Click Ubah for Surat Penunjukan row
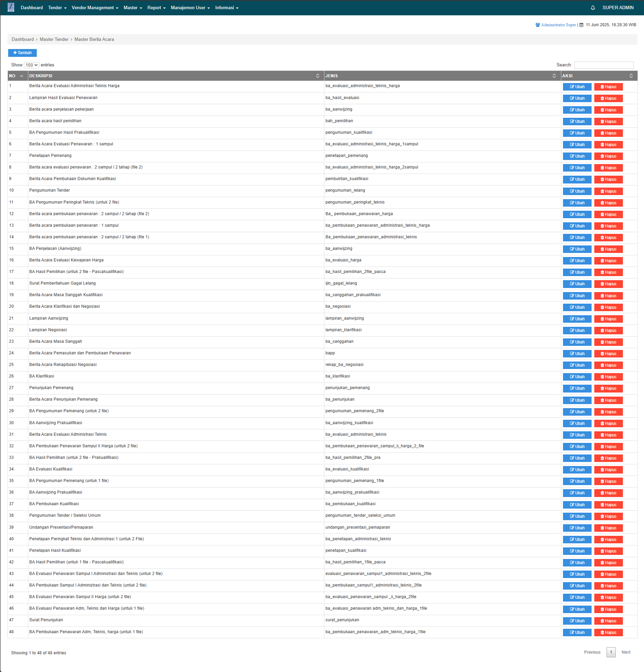 click(x=577, y=621)
